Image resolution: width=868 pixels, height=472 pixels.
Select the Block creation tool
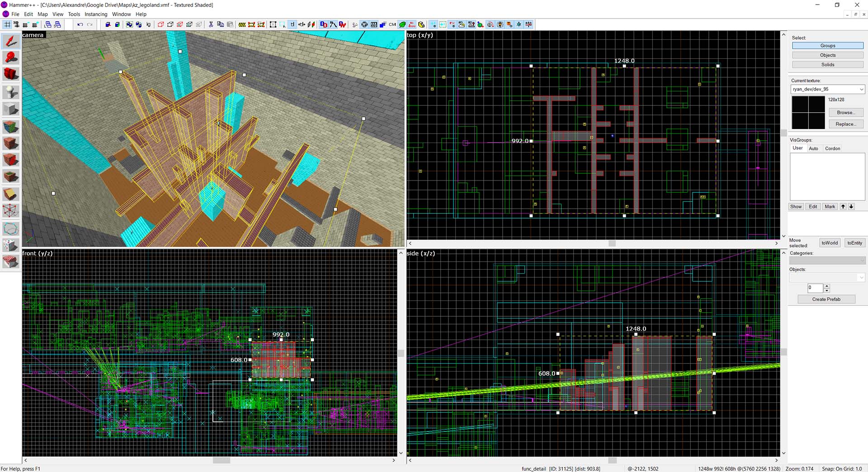11,109
